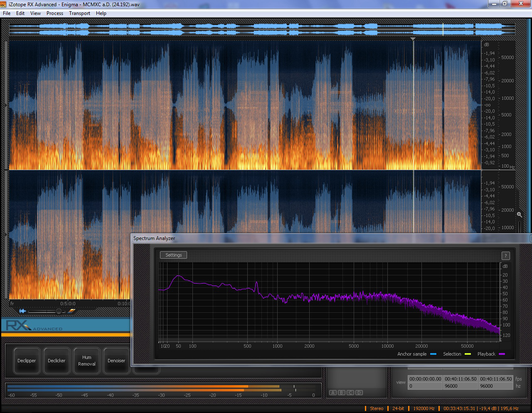
Task: Open the File menu
Action: point(7,13)
